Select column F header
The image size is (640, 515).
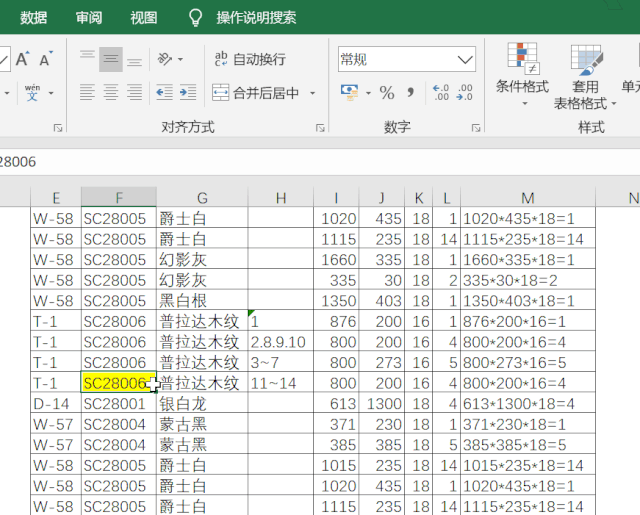point(119,198)
